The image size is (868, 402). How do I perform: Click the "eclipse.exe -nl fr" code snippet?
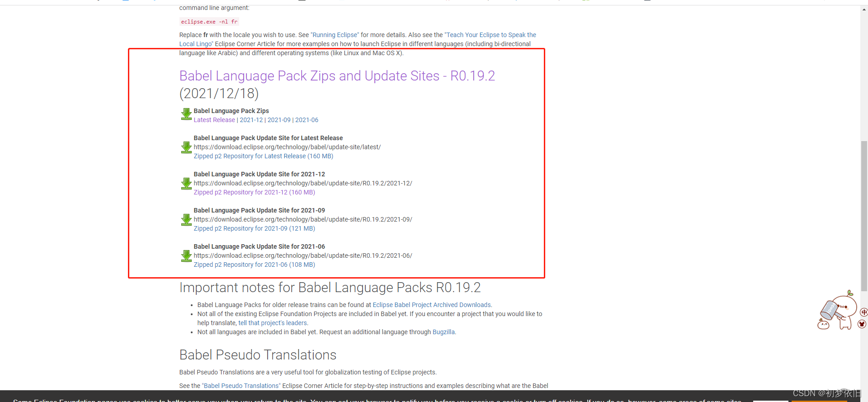pos(209,22)
